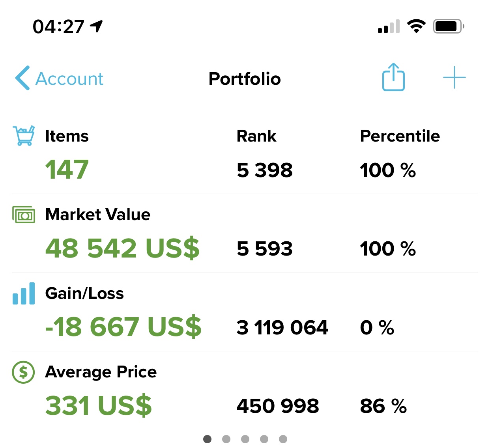Tap the plus icon to add item
The image size is (490, 448).
454,77
